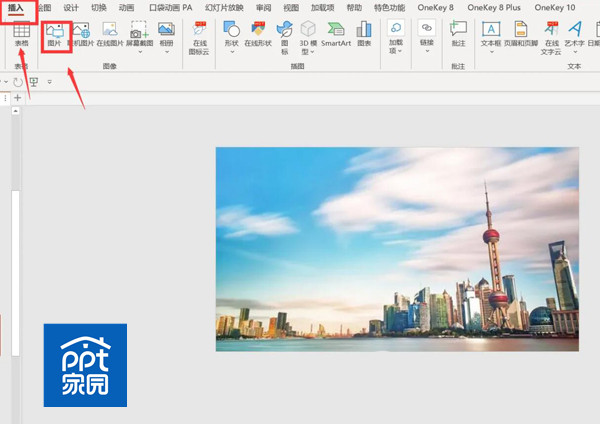Viewport: 600px width, 424px height.
Task: Click the plus button above the slide panel
Action: point(17,98)
